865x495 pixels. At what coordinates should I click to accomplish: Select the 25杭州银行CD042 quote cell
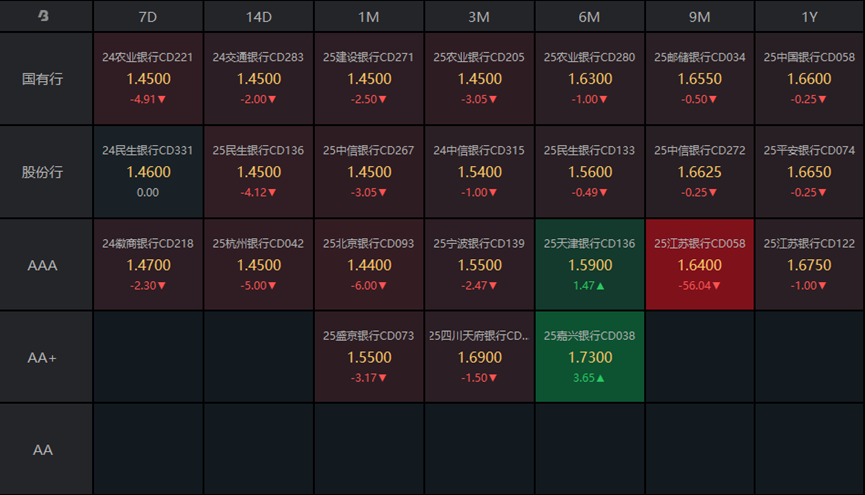coord(258,265)
